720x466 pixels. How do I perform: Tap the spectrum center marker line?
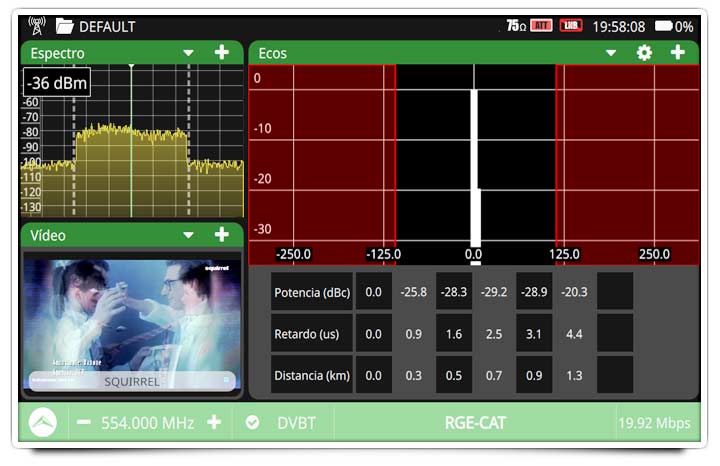131,140
